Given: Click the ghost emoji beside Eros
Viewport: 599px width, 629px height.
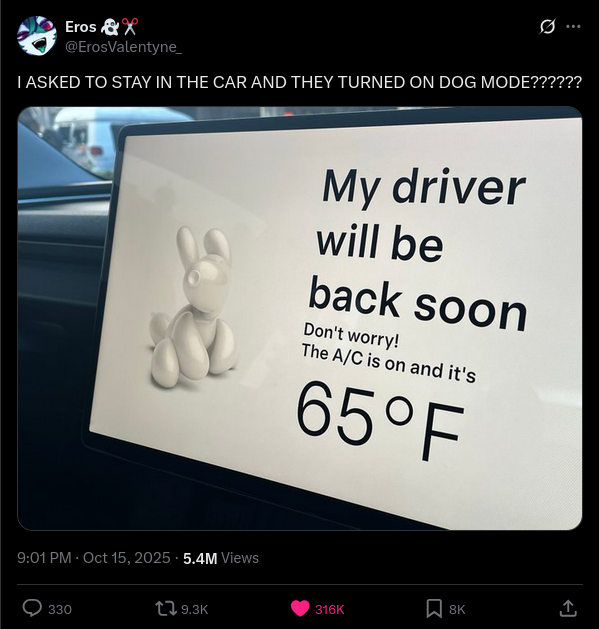Looking at the screenshot, I should coord(109,27).
